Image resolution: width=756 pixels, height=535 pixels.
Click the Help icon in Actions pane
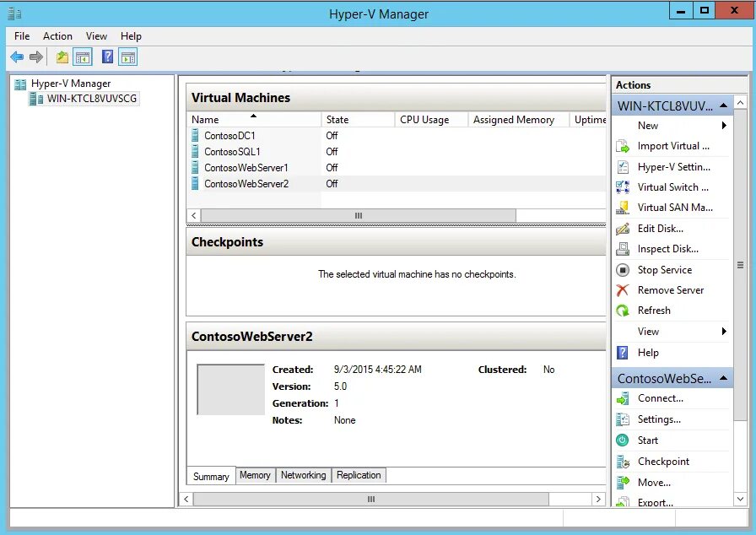623,353
